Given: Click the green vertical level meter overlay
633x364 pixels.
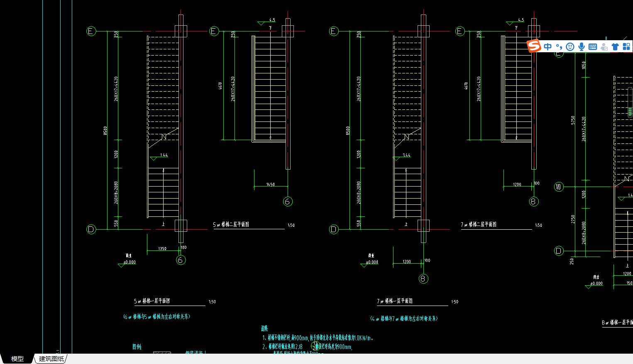Looking at the screenshot, I should (x=630, y=102).
